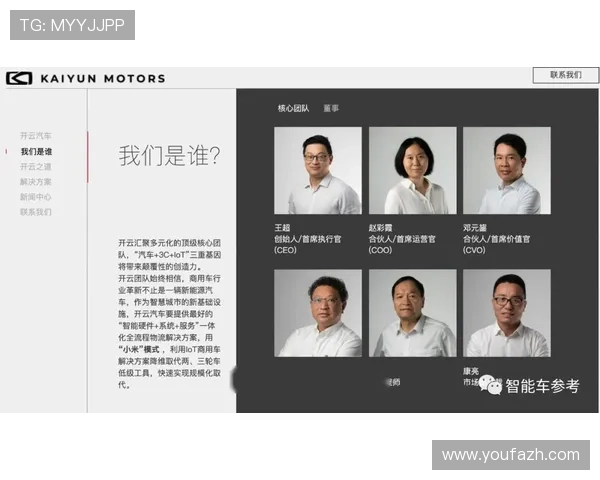Click the bottom-left curly-haired man portrait

[x=318, y=313]
